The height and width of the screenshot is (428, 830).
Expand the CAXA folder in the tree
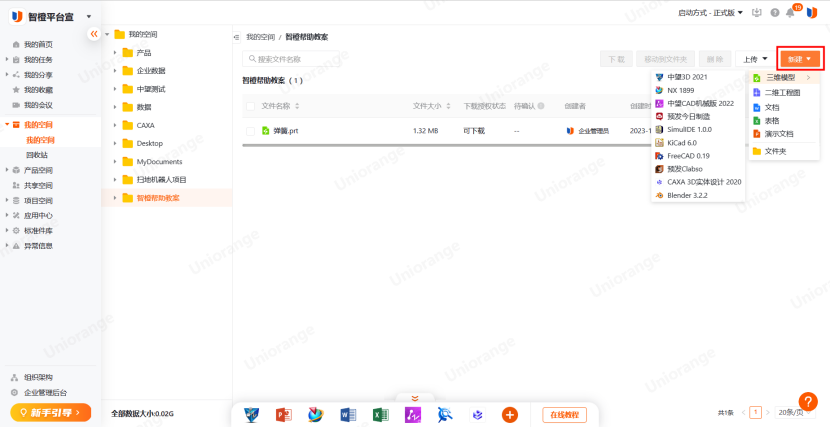point(115,125)
